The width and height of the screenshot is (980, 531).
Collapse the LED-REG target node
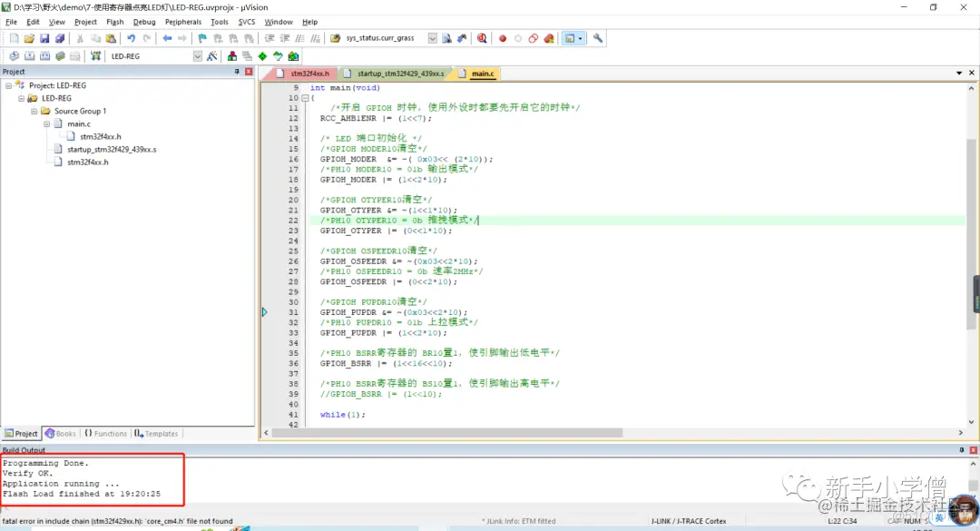(21, 98)
